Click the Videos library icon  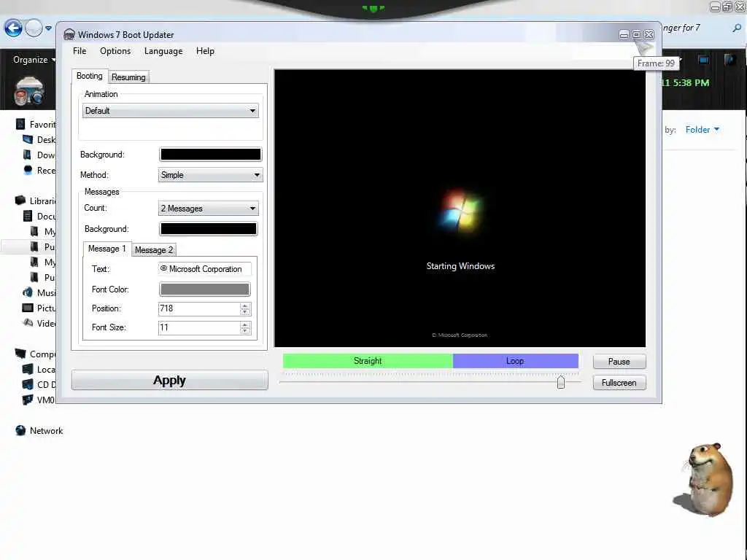pos(28,323)
